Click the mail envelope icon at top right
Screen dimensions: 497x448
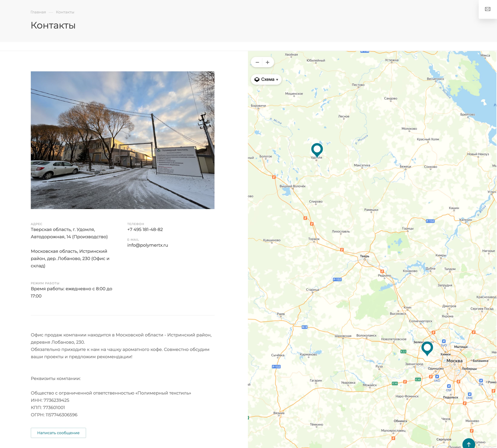point(487,9)
